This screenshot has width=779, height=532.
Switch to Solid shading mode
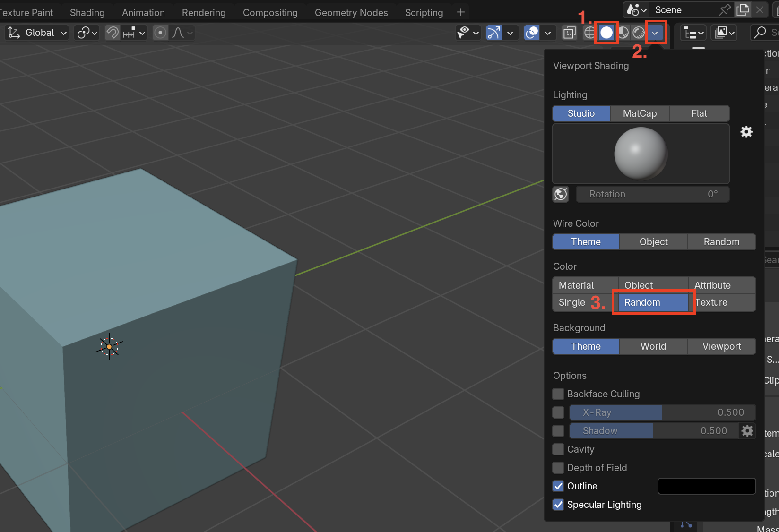(606, 33)
